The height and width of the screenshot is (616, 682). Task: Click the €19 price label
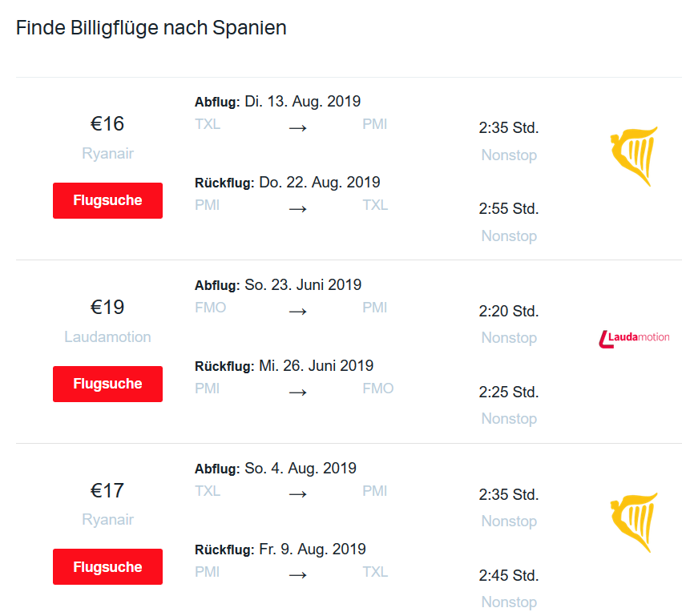coord(107,308)
